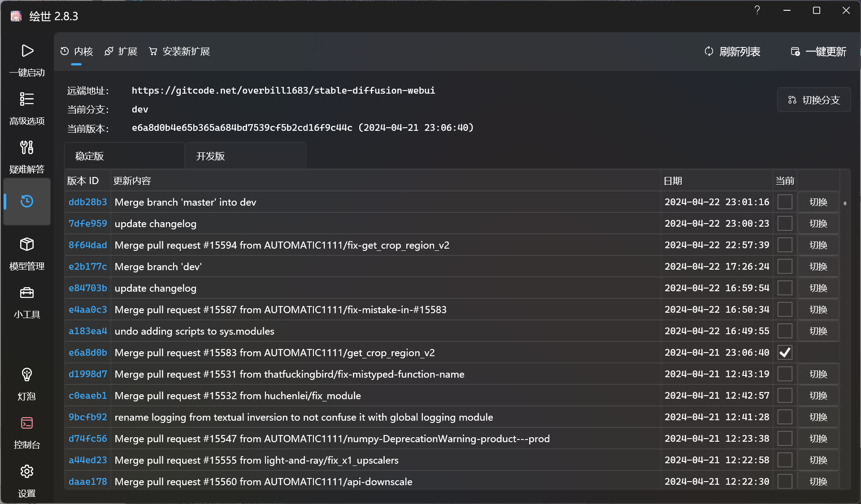
Task: Click the lightbulb icon in the sidebar
Action: [x=27, y=375]
